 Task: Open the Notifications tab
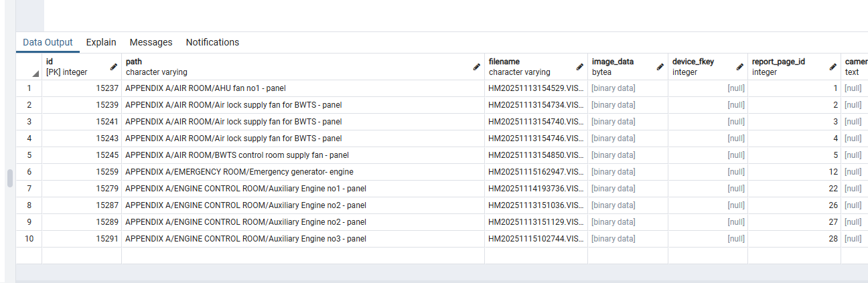tap(212, 42)
